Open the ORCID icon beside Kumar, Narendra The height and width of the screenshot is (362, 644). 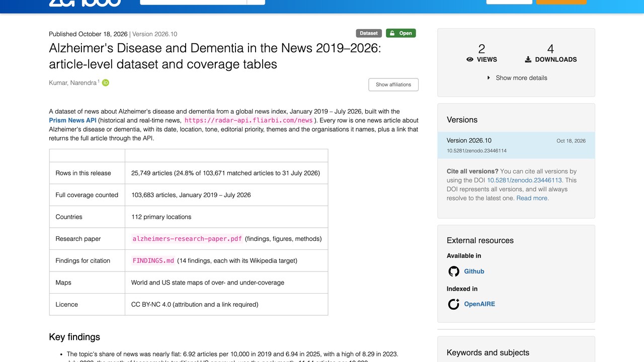[x=106, y=83]
